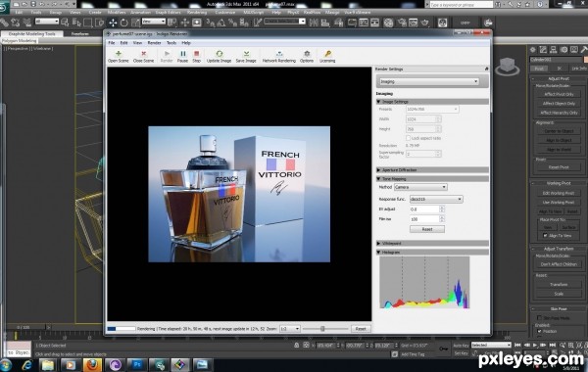Click Reset Pivot button
The image size is (588, 372).
pos(559,167)
